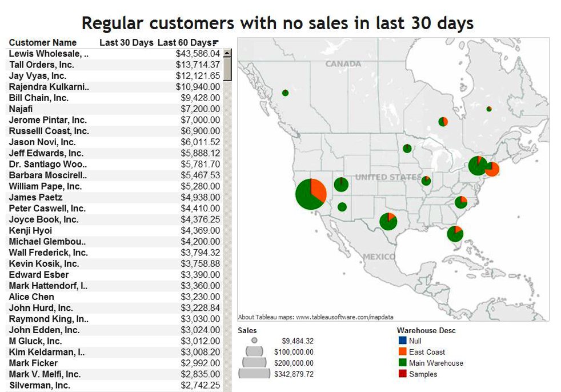Click the UNITED STATES map label

tap(388, 177)
